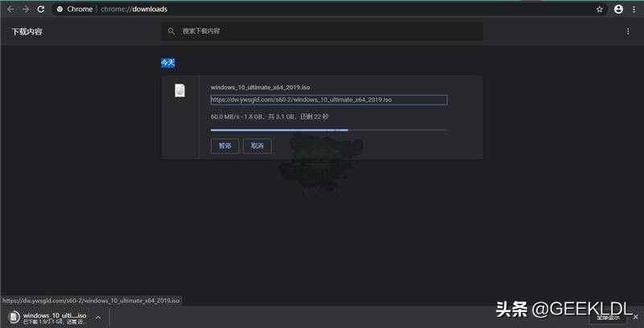Viewport: 644px width, 328px height.
Task: Pause the download with 暂停 button
Action: (225, 146)
